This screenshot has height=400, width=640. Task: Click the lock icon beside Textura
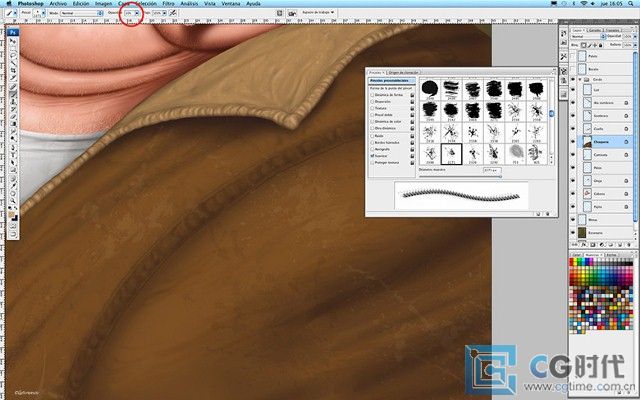click(412, 109)
